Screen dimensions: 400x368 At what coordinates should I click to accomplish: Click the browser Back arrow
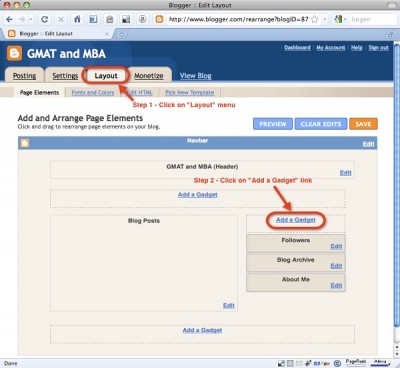(9, 19)
